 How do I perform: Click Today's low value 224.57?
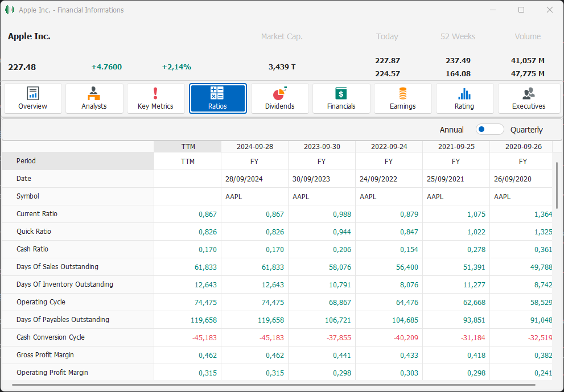[388, 74]
